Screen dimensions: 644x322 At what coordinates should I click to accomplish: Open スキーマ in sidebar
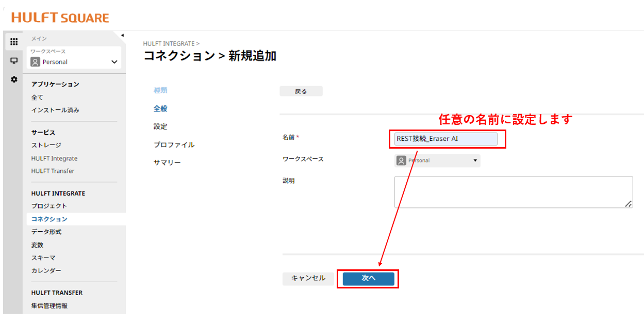click(x=43, y=258)
